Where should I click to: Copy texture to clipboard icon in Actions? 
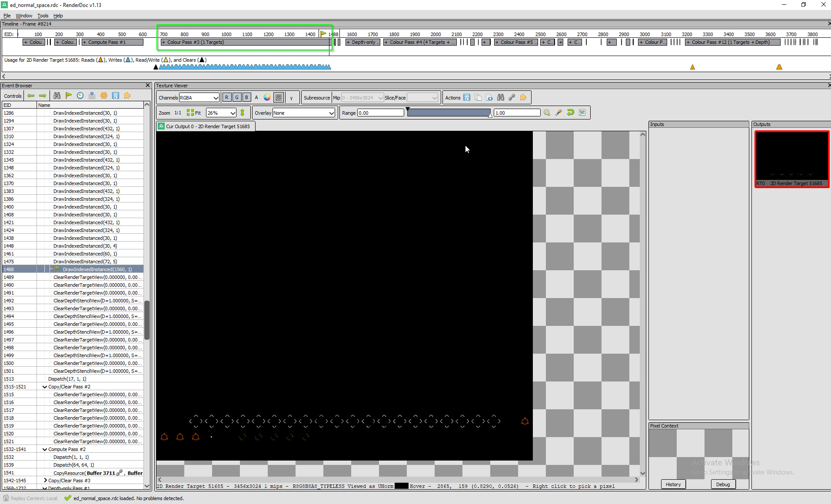click(x=478, y=97)
